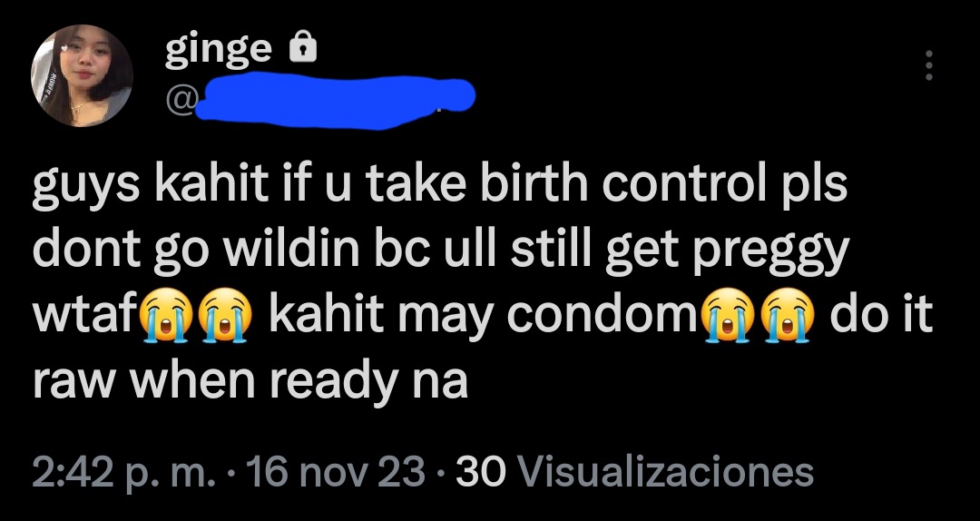This screenshot has width=980, height=521.
Task: Open ginge's profile picture
Action: (x=82, y=75)
